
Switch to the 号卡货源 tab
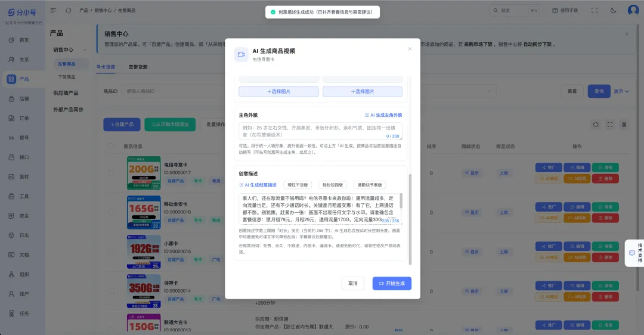106,67
